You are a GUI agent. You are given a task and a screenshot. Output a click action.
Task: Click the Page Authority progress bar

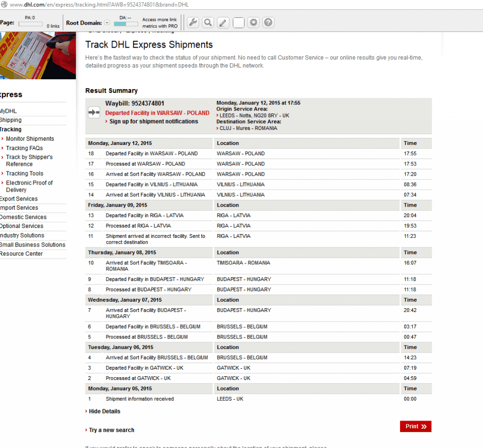(x=30, y=24)
